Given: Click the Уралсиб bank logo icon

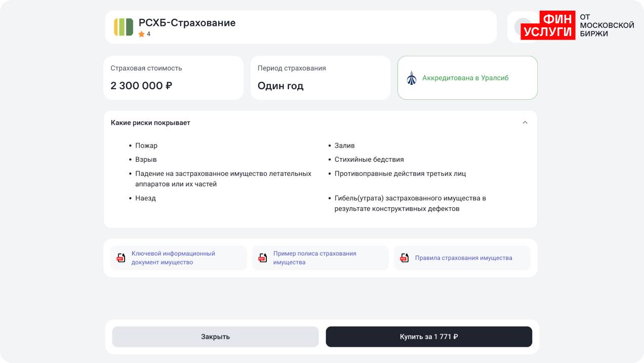Looking at the screenshot, I should [412, 78].
